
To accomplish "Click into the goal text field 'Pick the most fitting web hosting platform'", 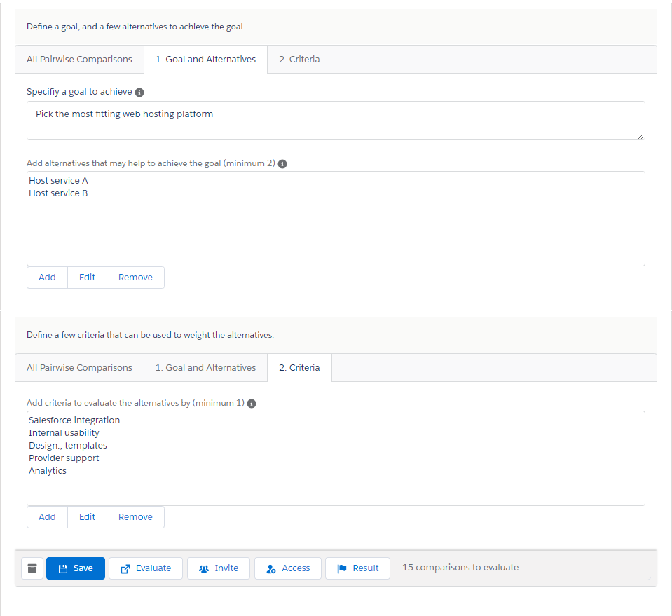I will [336, 121].
